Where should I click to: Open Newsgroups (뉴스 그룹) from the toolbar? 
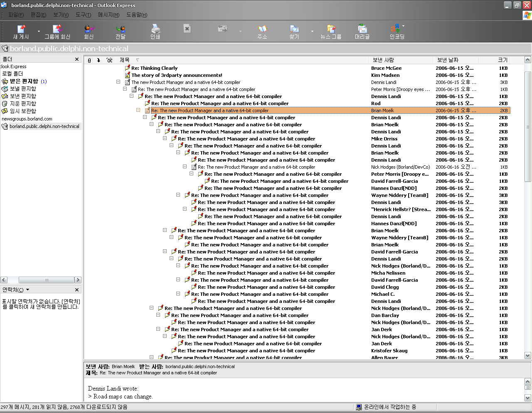(x=331, y=32)
